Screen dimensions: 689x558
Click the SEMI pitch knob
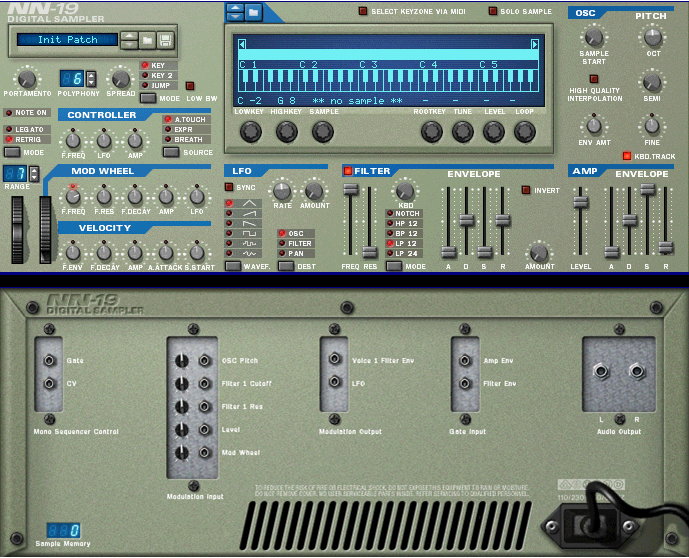[652, 82]
